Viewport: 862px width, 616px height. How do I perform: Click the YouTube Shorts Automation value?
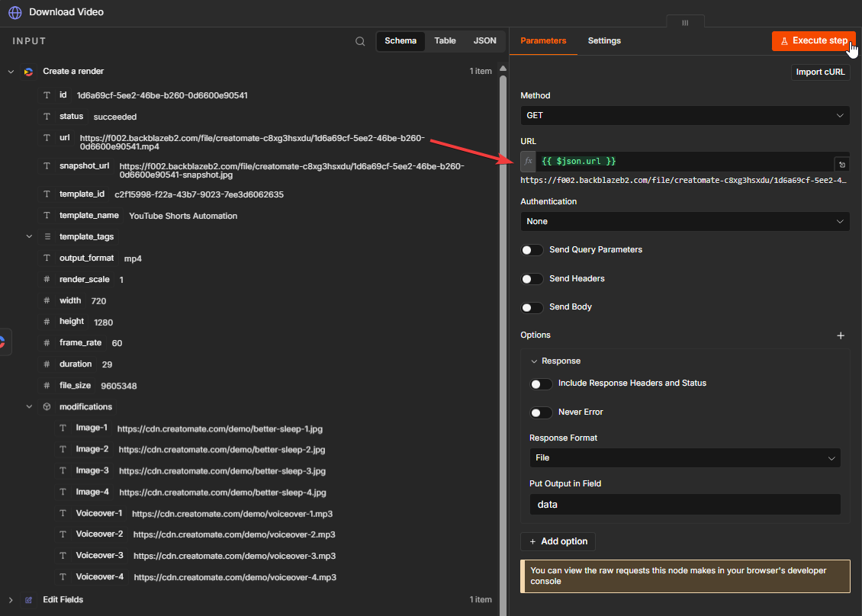(x=183, y=216)
